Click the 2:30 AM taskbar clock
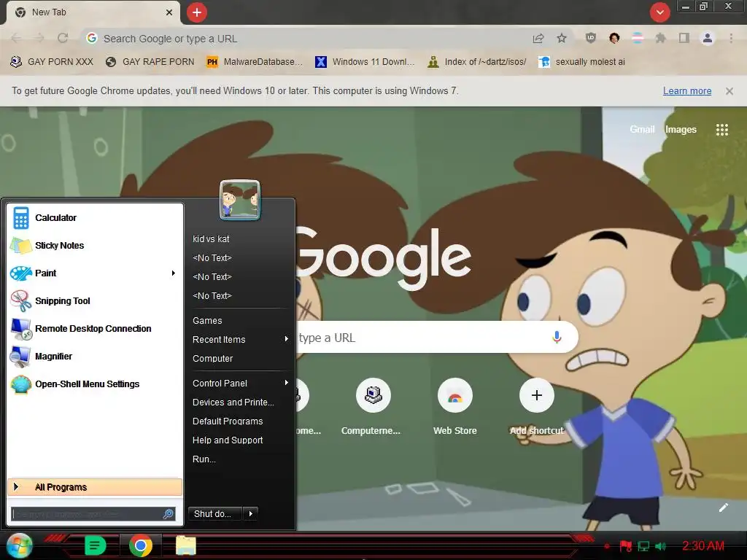 point(703,545)
